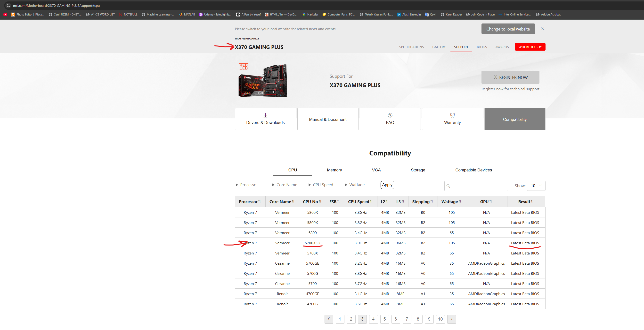The image size is (644, 330).
Task: Expand the CPU Speed filter
Action: (320, 185)
